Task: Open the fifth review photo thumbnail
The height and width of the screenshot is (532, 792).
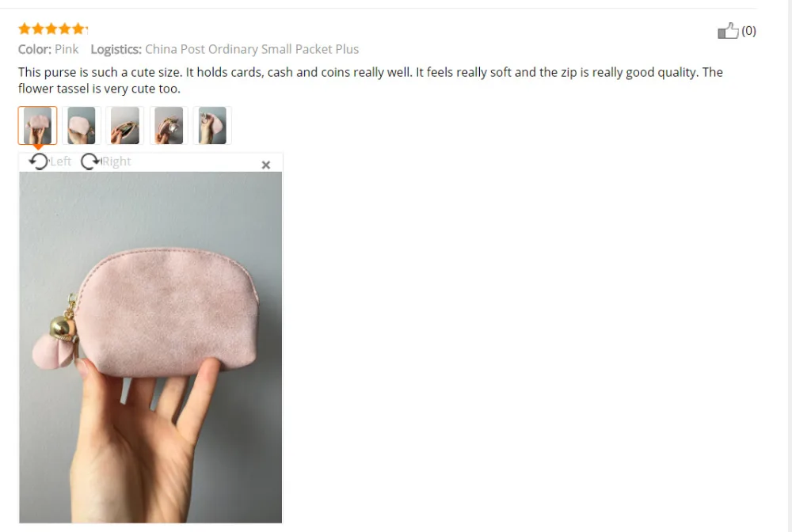Action: coord(212,126)
